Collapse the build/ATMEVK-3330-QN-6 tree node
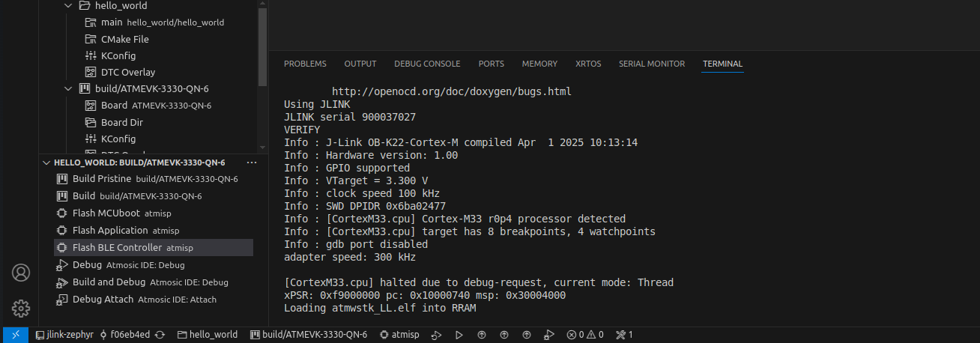 (68, 88)
